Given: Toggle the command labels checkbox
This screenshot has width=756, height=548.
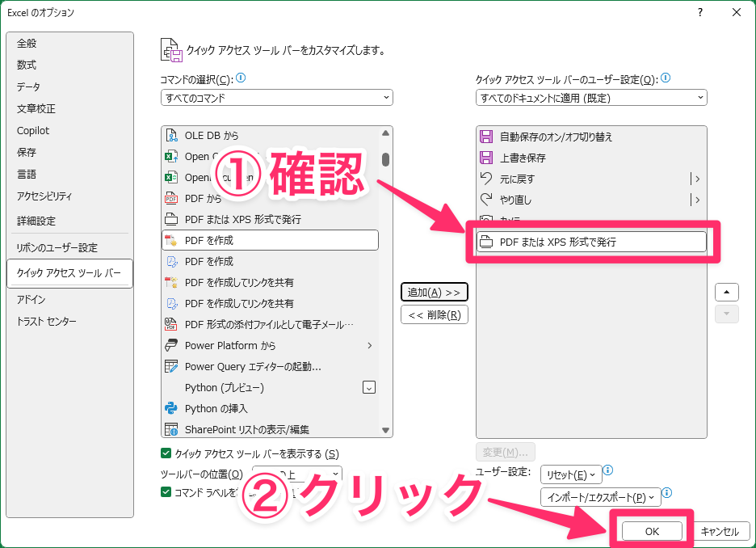Looking at the screenshot, I should click(166, 492).
